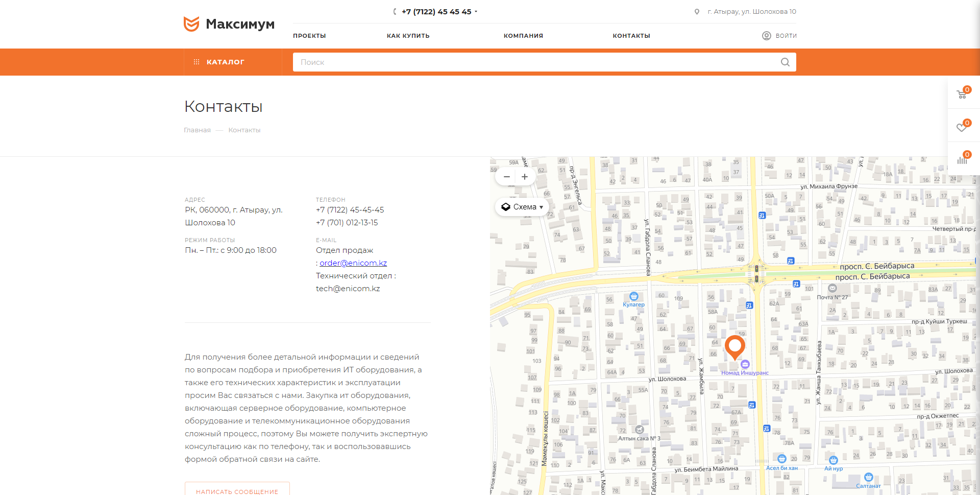Go to Как купить menu item
The image size is (980, 495).
click(408, 36)
